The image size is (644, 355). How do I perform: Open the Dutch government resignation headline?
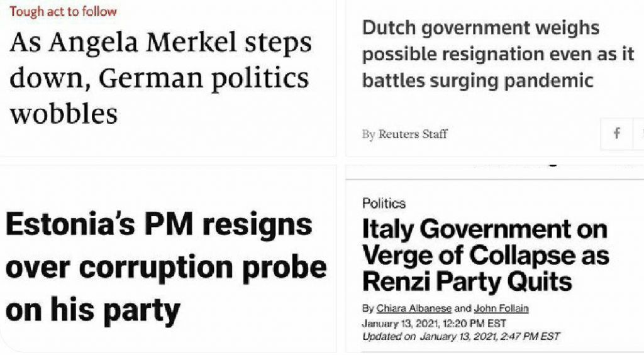coord(498,54)
